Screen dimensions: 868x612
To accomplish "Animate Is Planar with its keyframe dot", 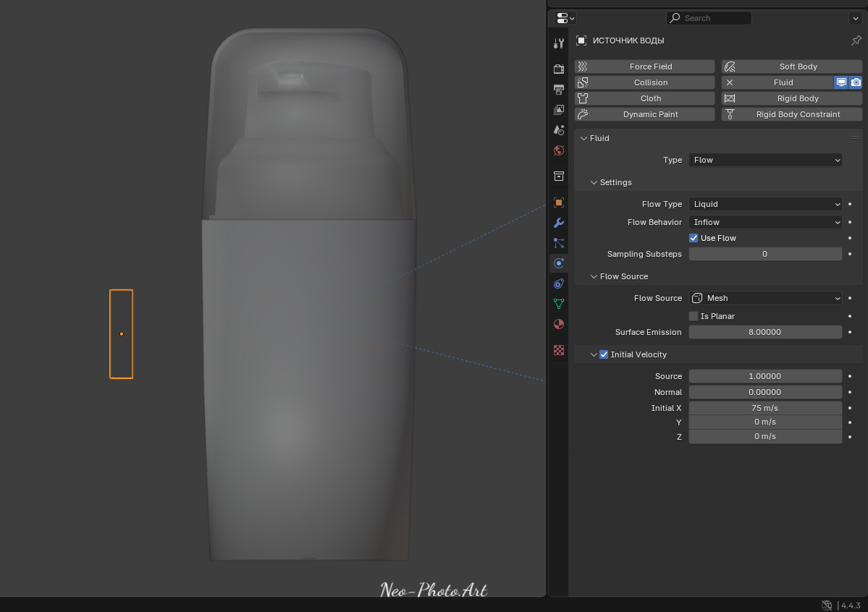I will (850, 316).
